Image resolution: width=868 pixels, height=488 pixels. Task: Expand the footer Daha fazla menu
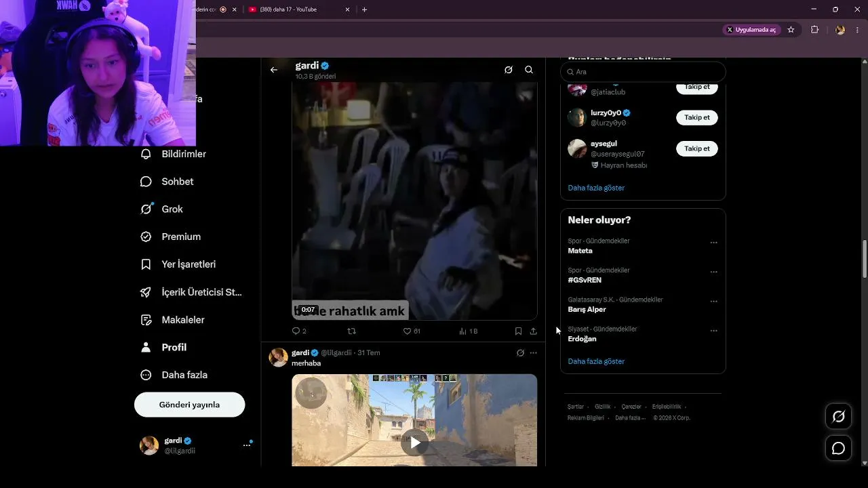(630, 418)
